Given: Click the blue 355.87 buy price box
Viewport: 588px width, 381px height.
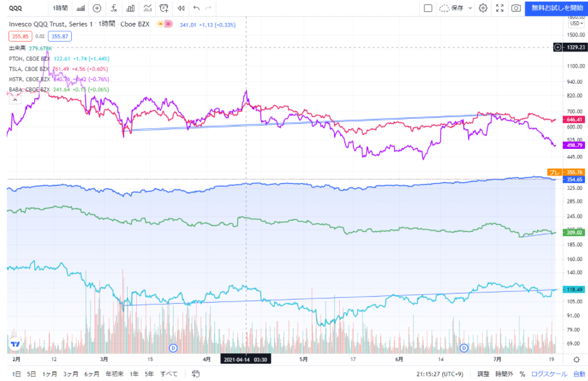Looking at the screenshot, I should 60,36.
